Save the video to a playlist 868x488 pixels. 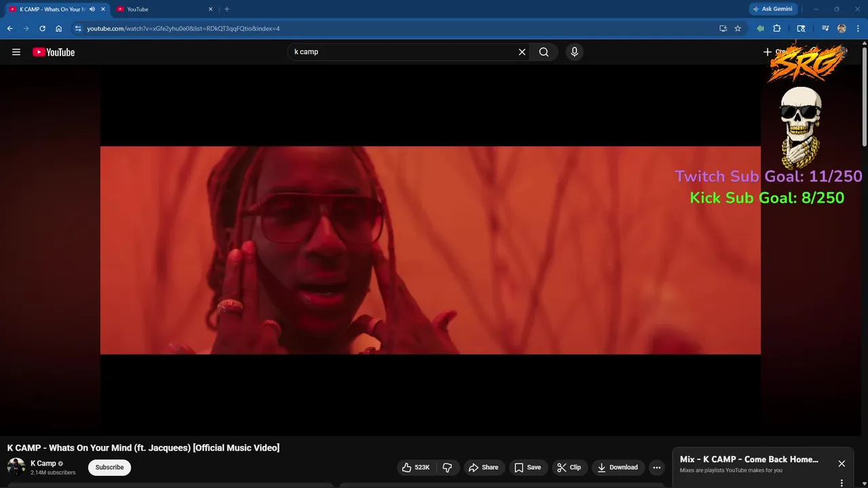click(x=528, y=468)
